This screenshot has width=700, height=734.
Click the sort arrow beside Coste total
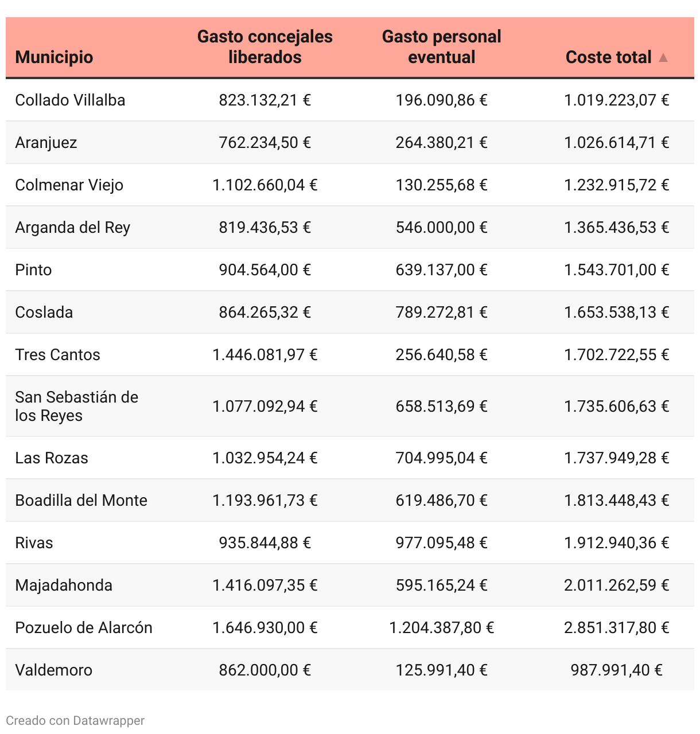point(663,57)
